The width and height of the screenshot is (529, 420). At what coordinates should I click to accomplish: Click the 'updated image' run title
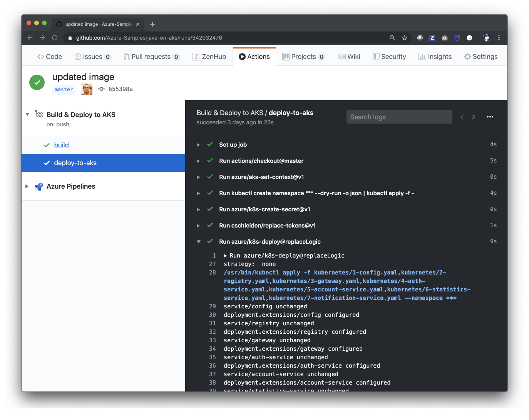pyautogui.click(x=83, y=77)
